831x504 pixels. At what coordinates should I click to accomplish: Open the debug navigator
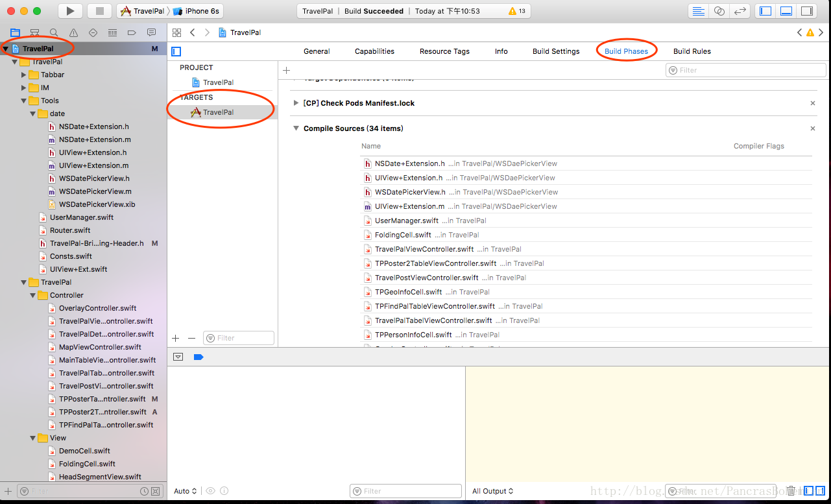pyautogui.click(x=112, y=32)
